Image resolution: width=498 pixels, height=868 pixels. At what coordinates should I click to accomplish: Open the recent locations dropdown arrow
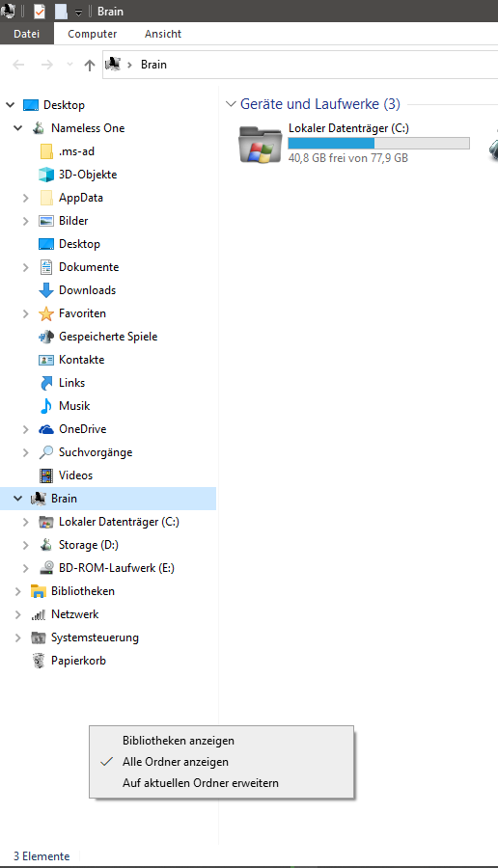coord(69,65)
